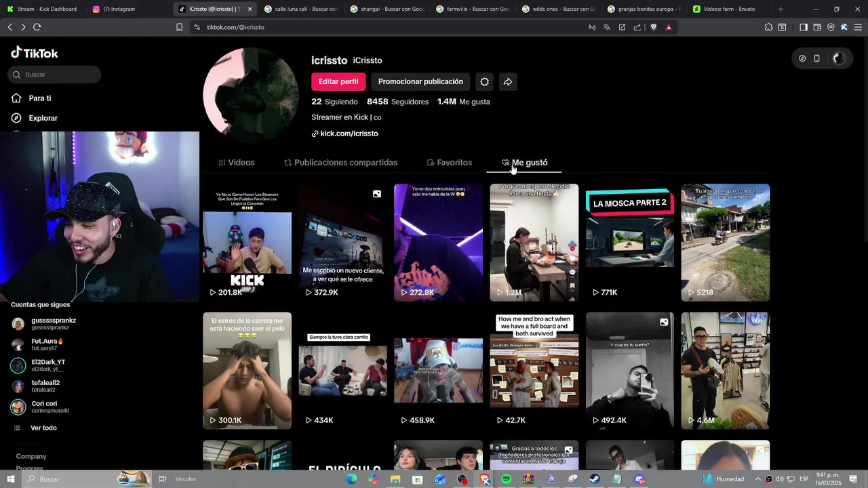Open the LA MOSCA PARTE 2 video
This screenshot has width=868, height=488.
pyautogui.click(x=630, y=243)
